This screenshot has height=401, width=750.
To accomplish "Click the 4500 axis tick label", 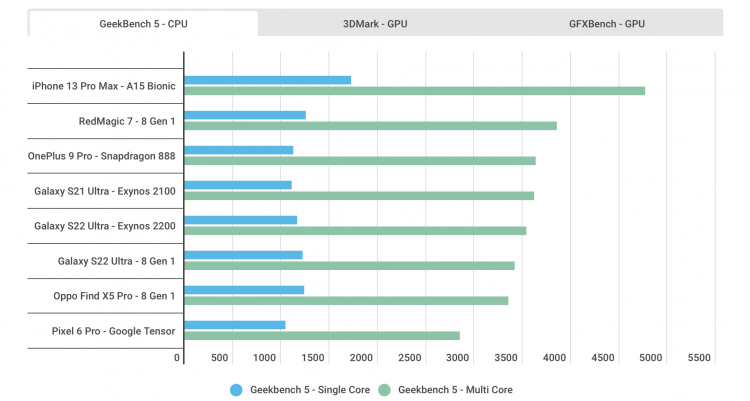I will point(603,357).
